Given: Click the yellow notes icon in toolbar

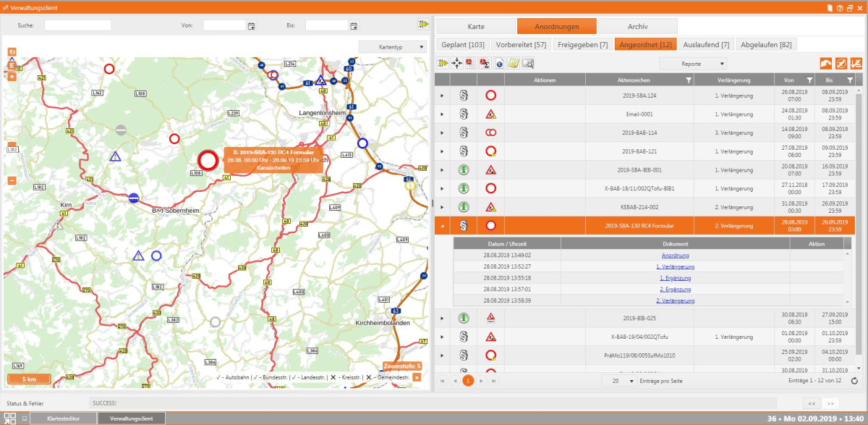Looking at the screenshot, I should pos(514,64).
